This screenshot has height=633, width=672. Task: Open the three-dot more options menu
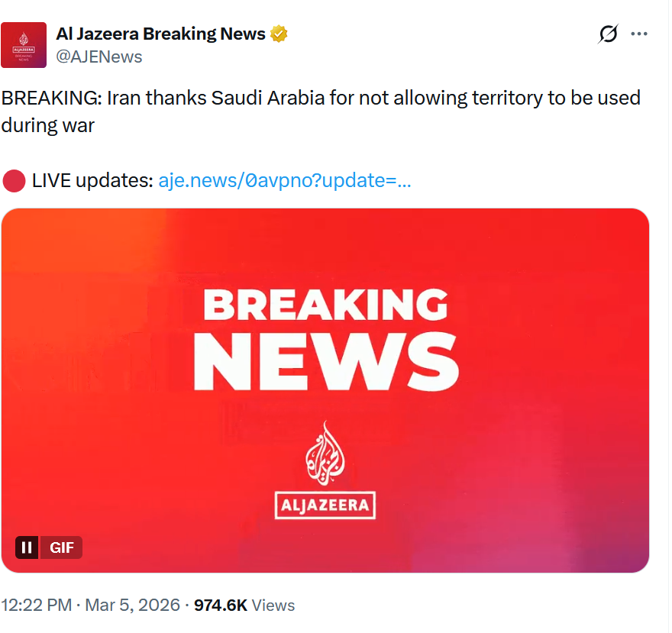(639, 34)
